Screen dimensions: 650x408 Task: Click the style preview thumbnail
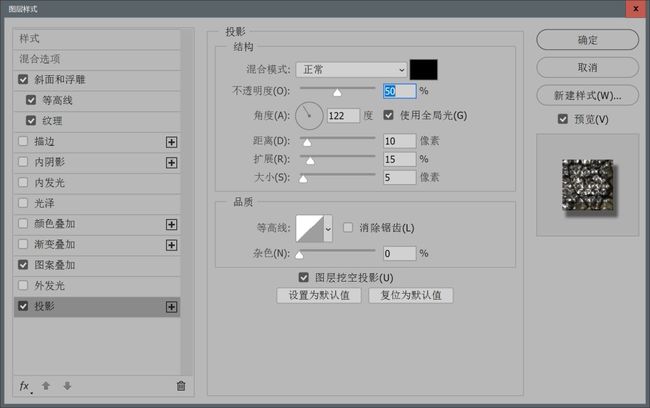pyautogui.click(x=587, y=185)
